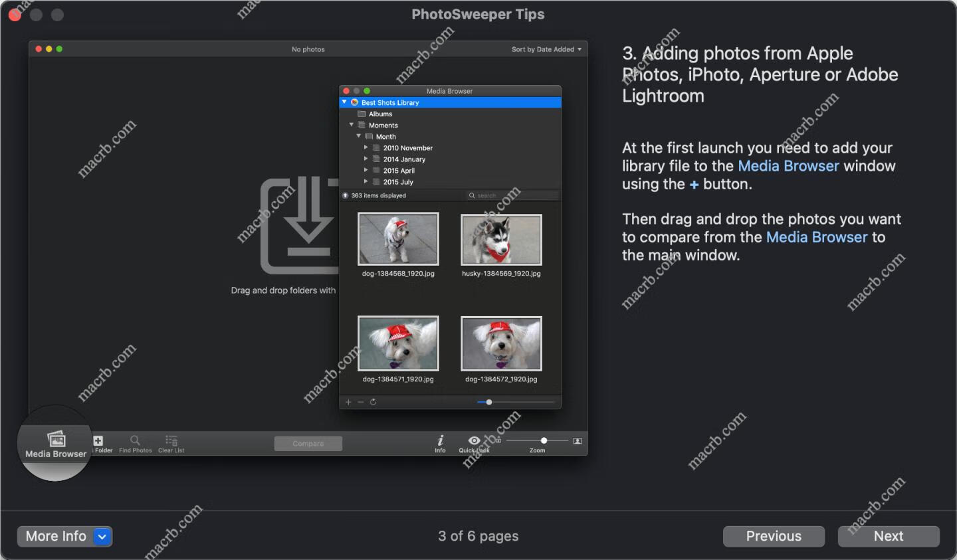
Task: Select thumbnail dog-1384571_1920.jpg
Action: coord(398,343)
